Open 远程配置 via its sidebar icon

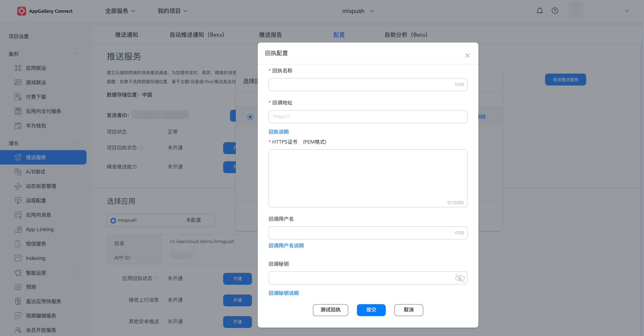pos(18,200)
